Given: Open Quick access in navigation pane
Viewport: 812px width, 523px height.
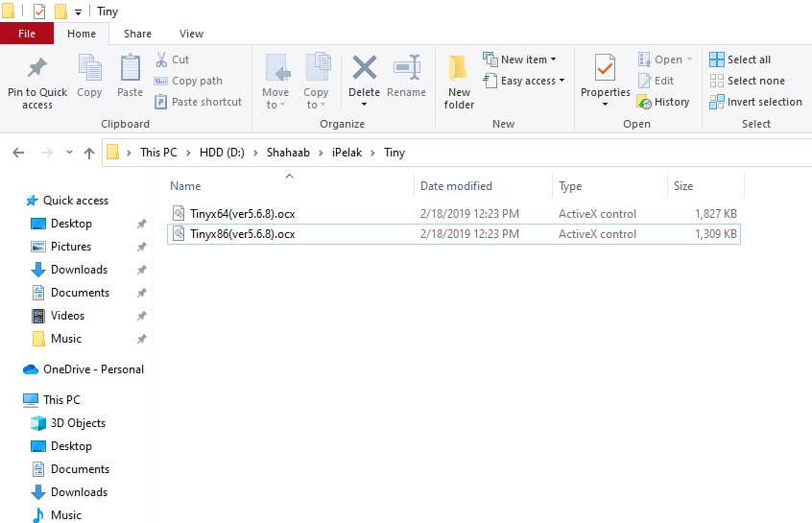Looking at the screenshot, I should pyautogui.click(x=75, y=201).
